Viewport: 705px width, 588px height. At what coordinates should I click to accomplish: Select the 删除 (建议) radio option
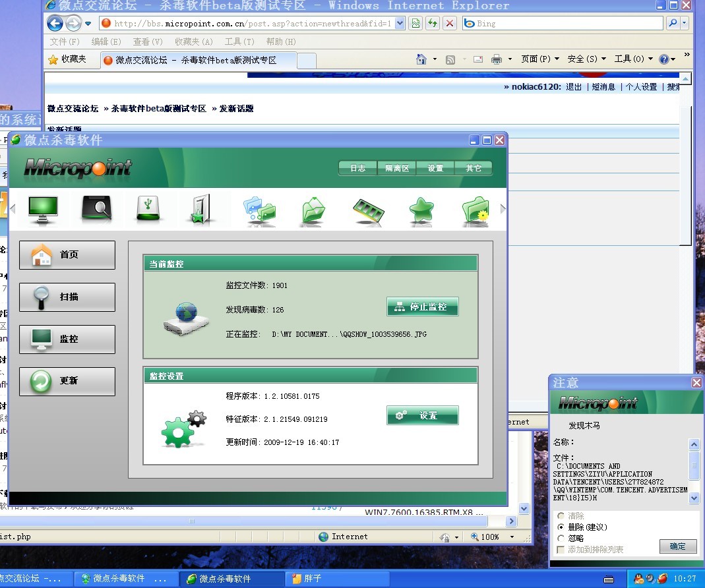click(x=561, y=527)
